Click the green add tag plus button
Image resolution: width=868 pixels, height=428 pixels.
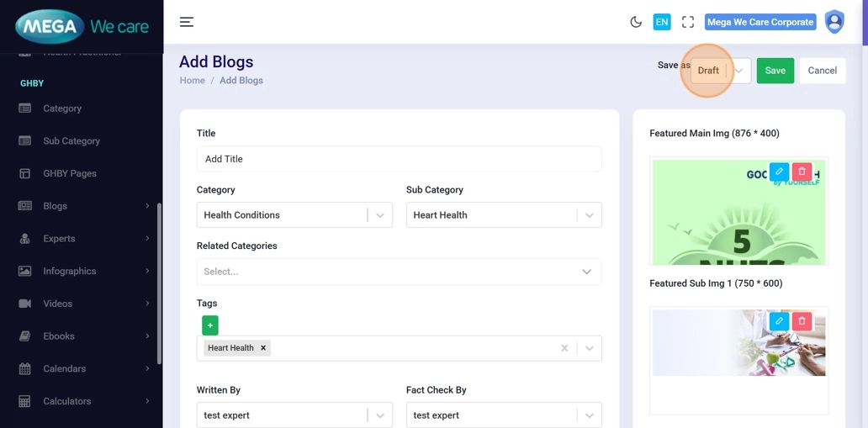210,325
